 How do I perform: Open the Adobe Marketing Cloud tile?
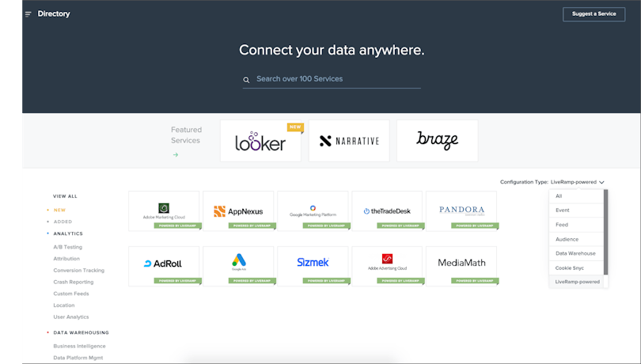click(164, 211)
